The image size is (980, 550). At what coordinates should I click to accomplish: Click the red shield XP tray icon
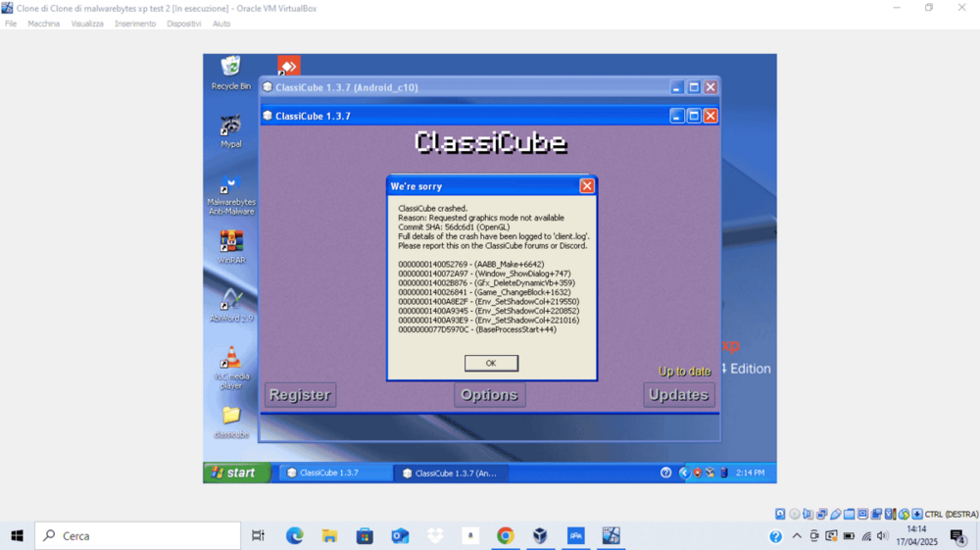pos(698,474)
